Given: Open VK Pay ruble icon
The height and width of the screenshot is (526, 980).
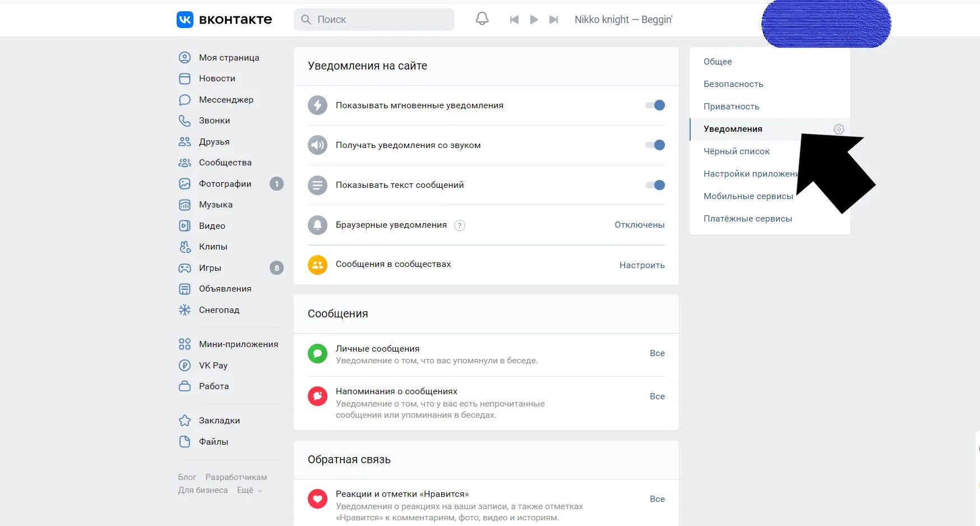Looking at the screenshot, I should pos(184,366).
